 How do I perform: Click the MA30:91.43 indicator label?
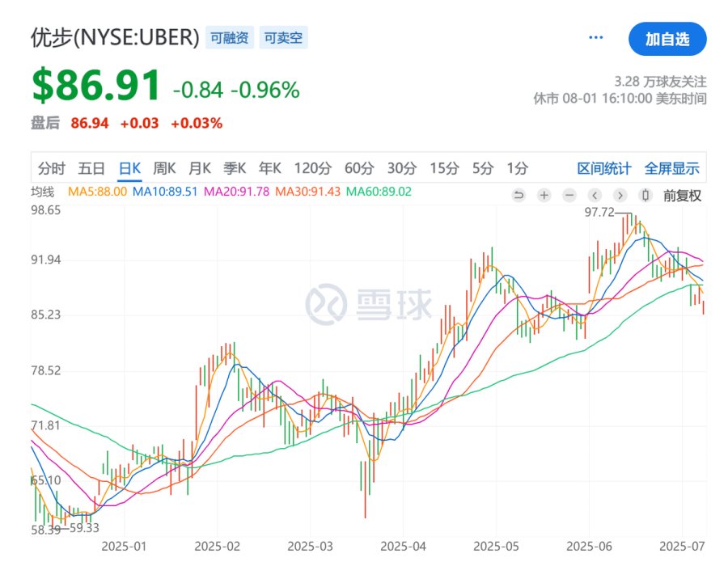click(308, 192)
